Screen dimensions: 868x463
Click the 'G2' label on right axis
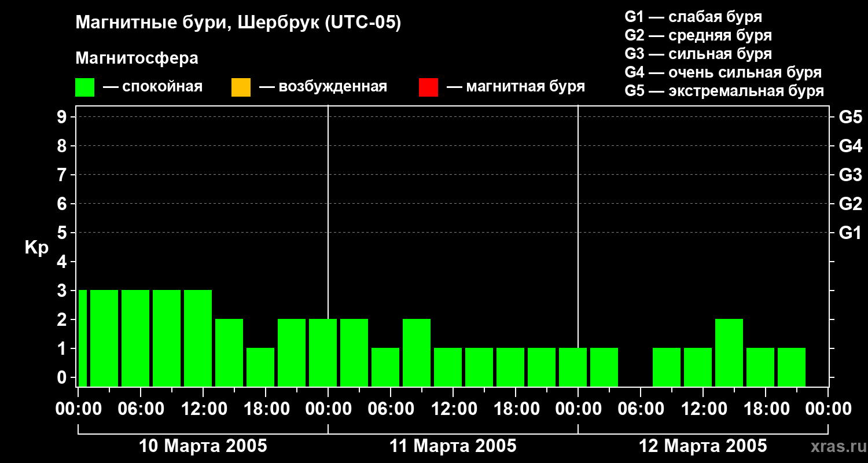850,204
